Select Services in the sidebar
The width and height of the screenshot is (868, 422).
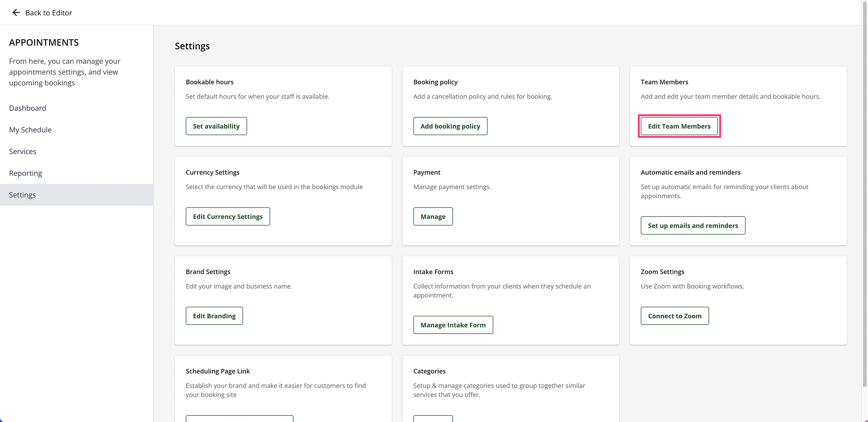coord(23,151)
